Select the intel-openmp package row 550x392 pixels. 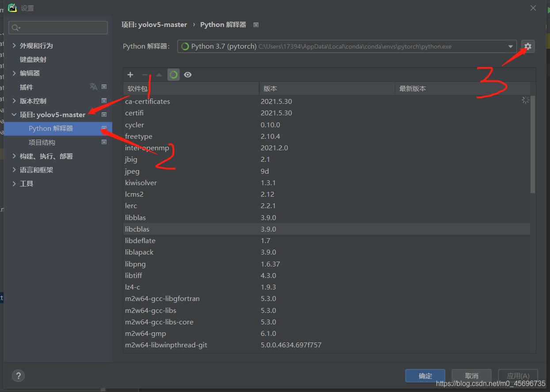tap(326, 148)
